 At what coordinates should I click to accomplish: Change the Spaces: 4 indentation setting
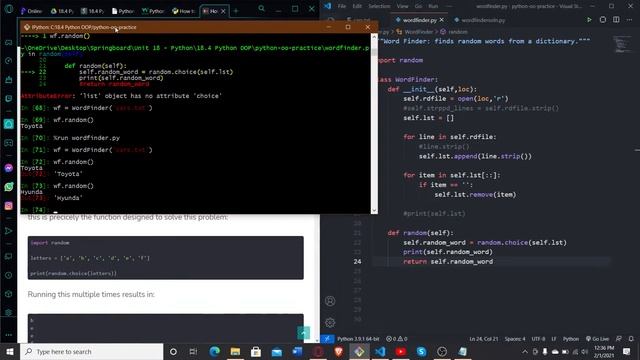pyautogui.click(x=515, y=339)
